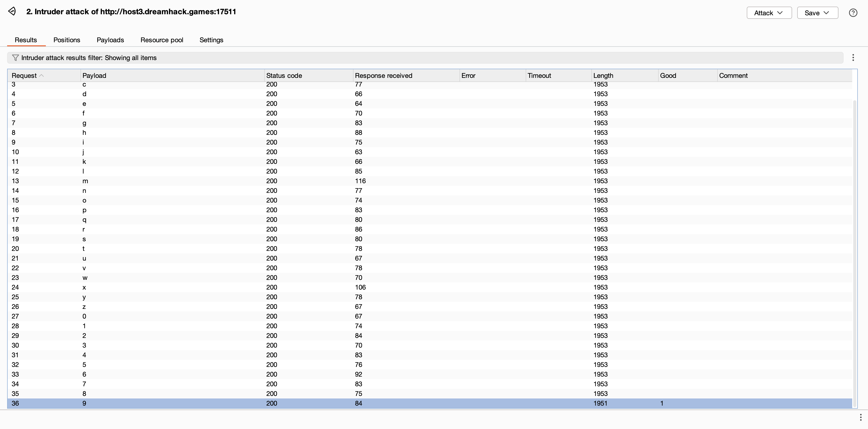Select request row 29 with payload 2
The height and width of the screenshot is (429, 868).
pos(430,336)
